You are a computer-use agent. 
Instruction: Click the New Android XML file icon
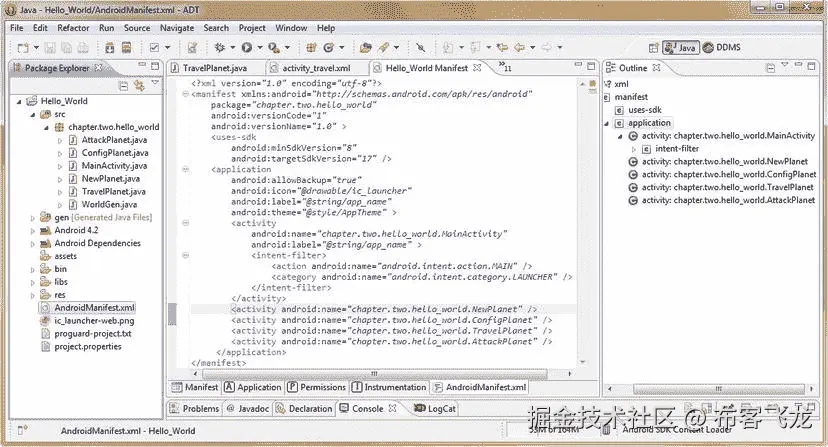point(192,48)
